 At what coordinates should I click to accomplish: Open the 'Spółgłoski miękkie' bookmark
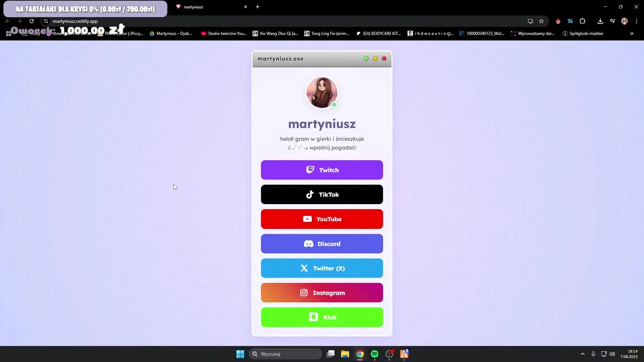(583, 34)
